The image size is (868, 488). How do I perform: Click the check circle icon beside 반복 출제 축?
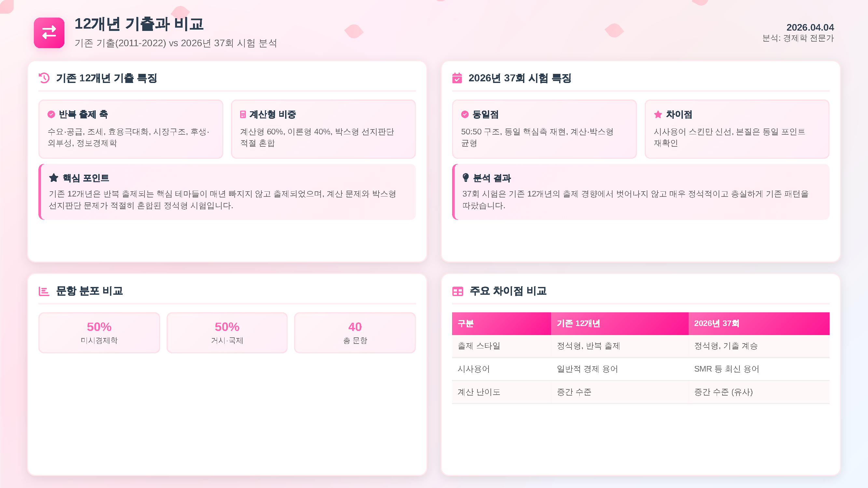(x=51, y=115)
